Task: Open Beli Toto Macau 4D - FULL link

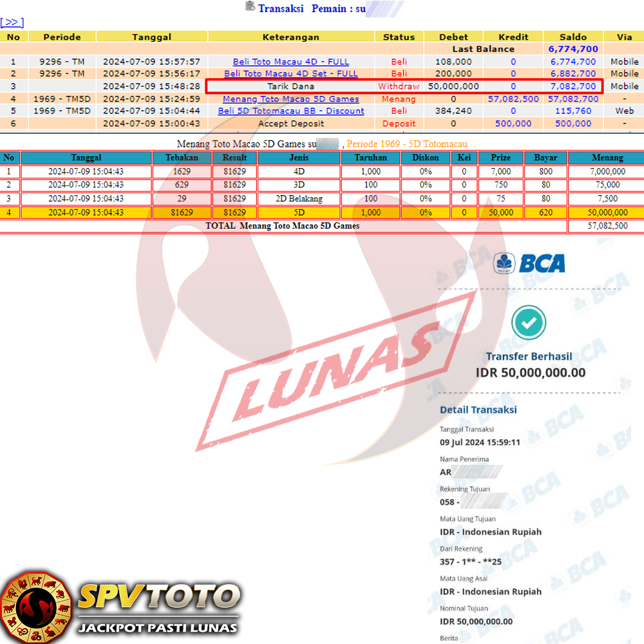Action: pos(290,62)
